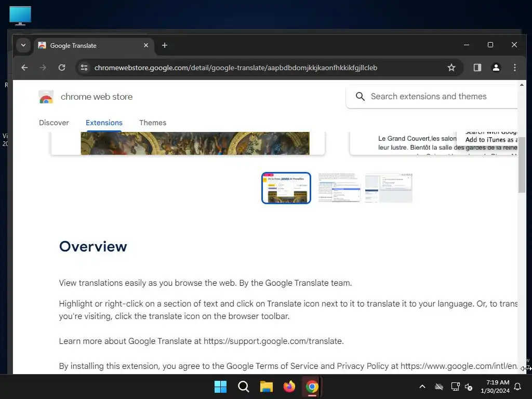532x399 pixels.
Task: Click the browser forward arrow
Action: pos(43,68)
